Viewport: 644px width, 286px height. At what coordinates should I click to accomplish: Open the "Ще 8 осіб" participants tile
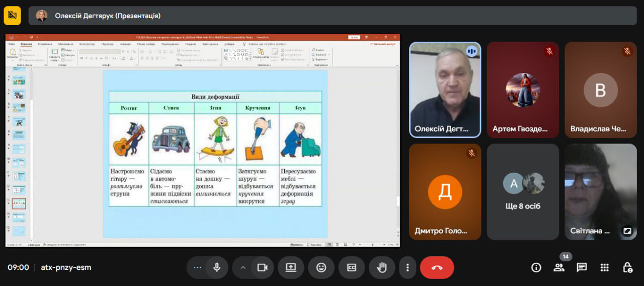pyautogui.click(x=523, y=191)
